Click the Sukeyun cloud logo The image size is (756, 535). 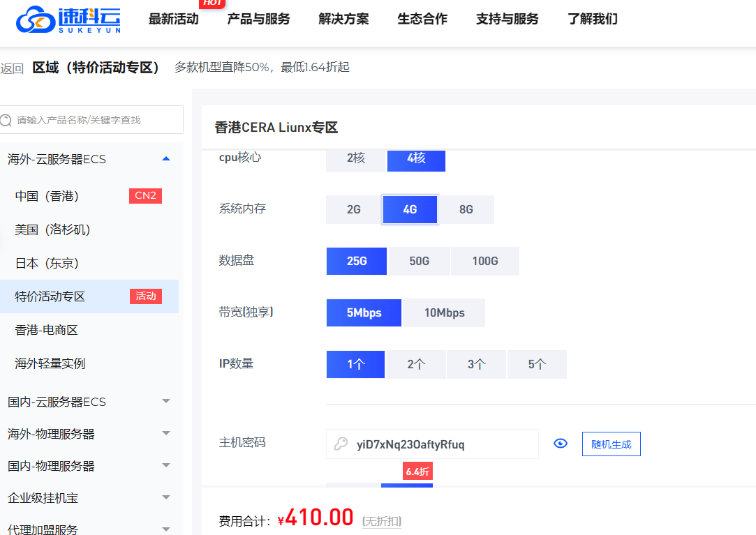[x=68, y=20]
